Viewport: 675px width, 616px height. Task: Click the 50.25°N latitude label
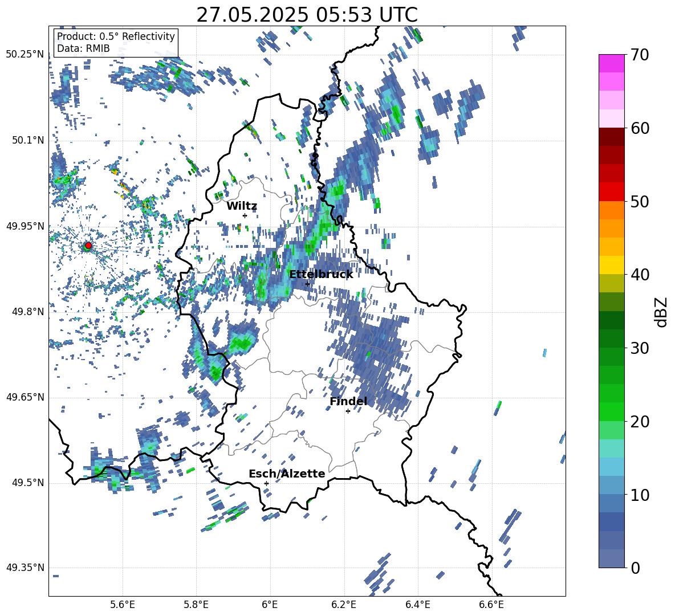pyautogui.click(x=25, y=55)
